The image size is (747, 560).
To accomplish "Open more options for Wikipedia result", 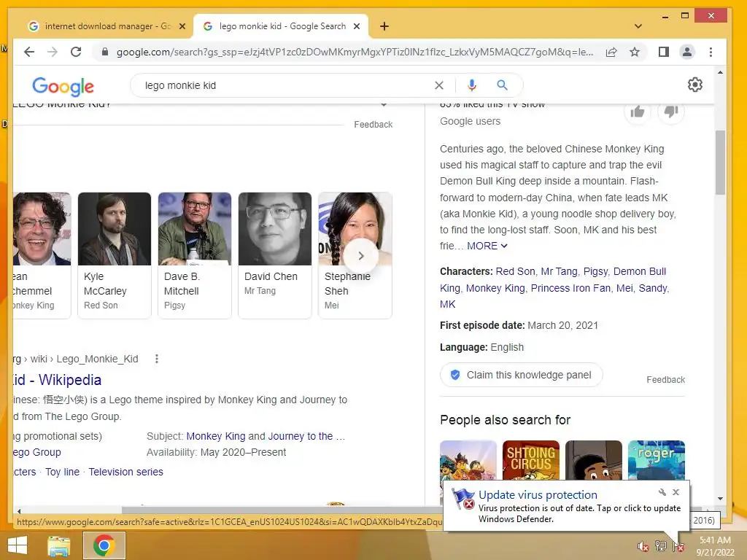I will [x=157, y=359].
